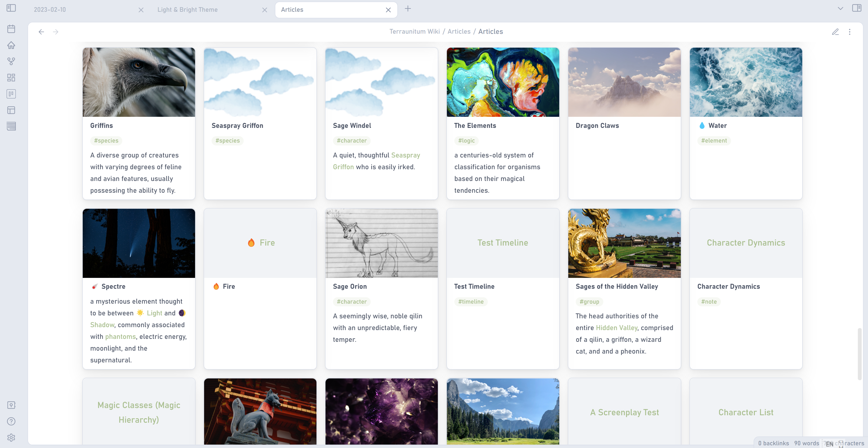Open the kanban board icon
Screen dimensions: 868x448
pyautogui.click(x=11, y=94)
